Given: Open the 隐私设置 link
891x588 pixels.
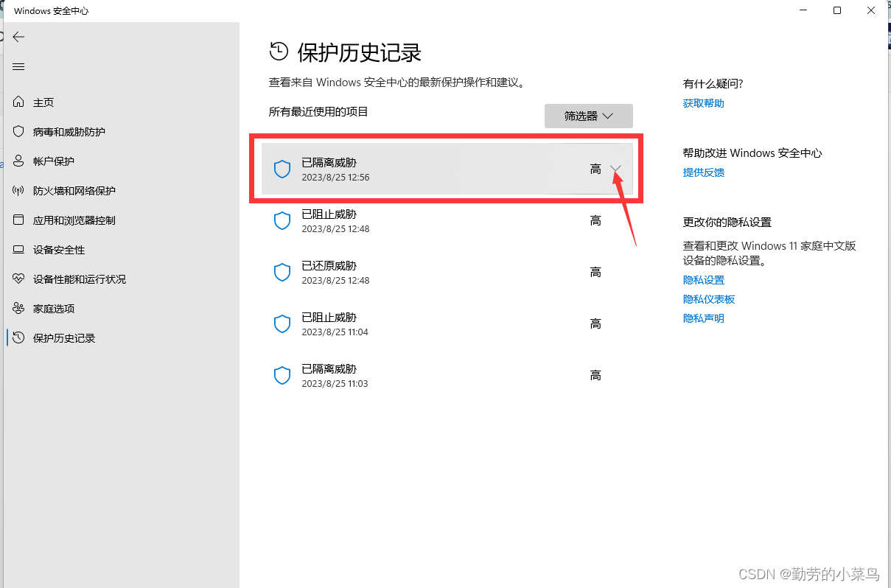Looking at the screenshot, I should [x=703, y=280].
